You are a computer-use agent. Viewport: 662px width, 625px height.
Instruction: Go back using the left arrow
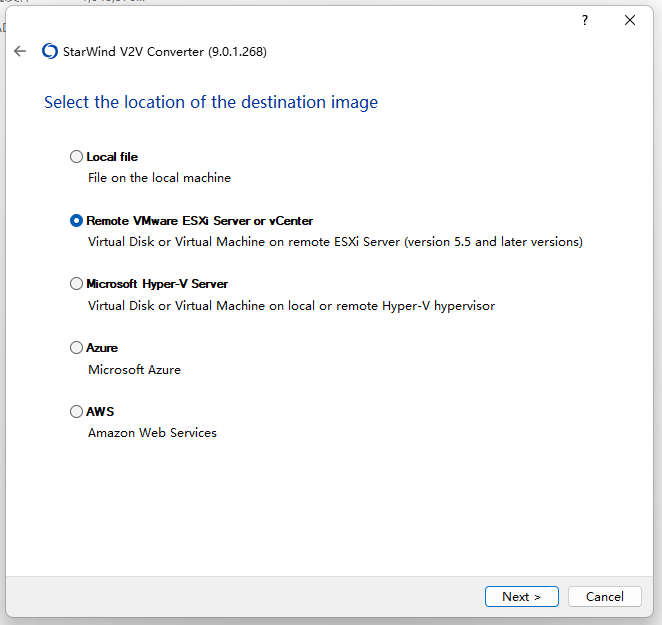point(20,52)
